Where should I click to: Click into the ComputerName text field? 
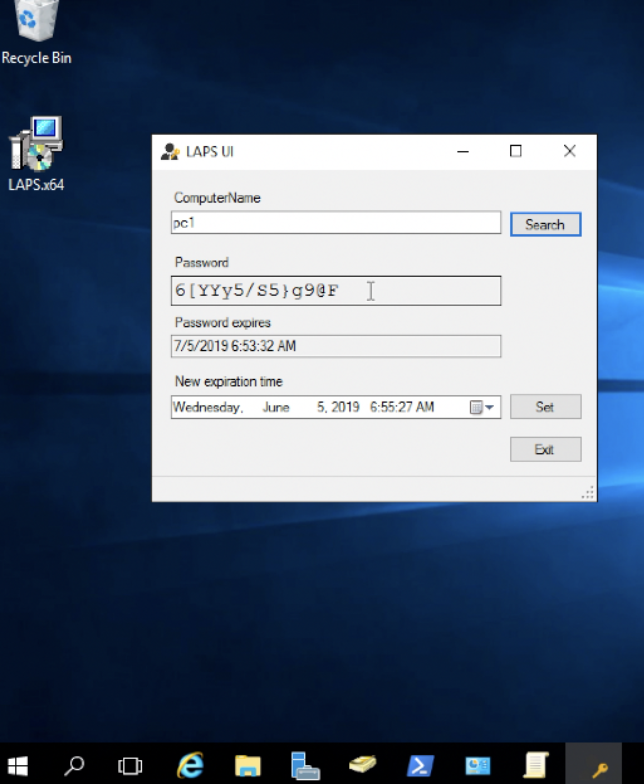click(335, 223)
